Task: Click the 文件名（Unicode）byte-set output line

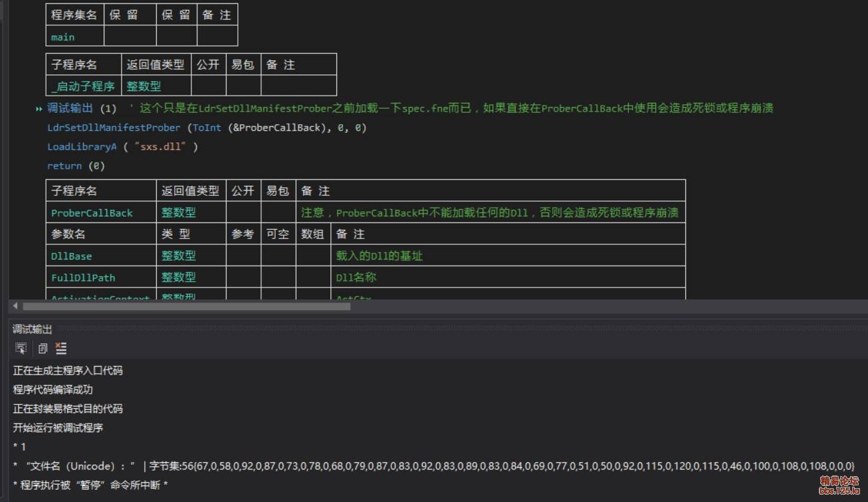Action: (434, 466)
